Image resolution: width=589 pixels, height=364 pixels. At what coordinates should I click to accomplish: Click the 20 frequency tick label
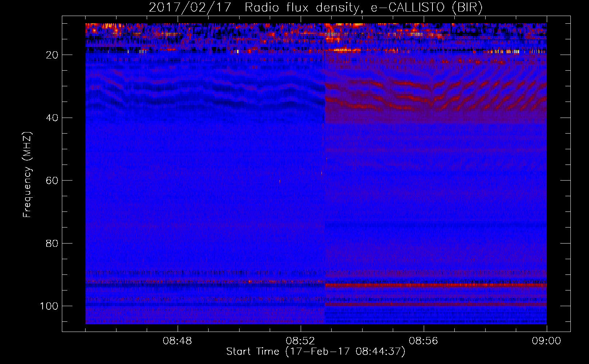[x=52, y=55]
